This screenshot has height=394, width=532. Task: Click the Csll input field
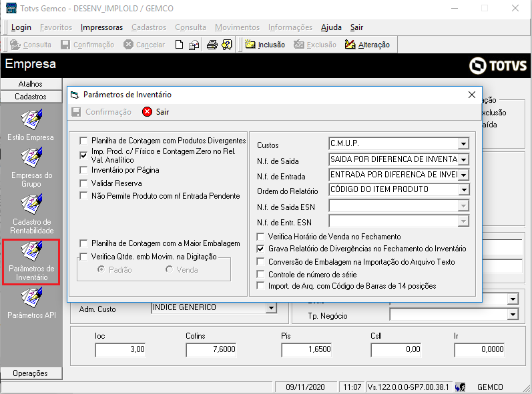click(396, 349)
